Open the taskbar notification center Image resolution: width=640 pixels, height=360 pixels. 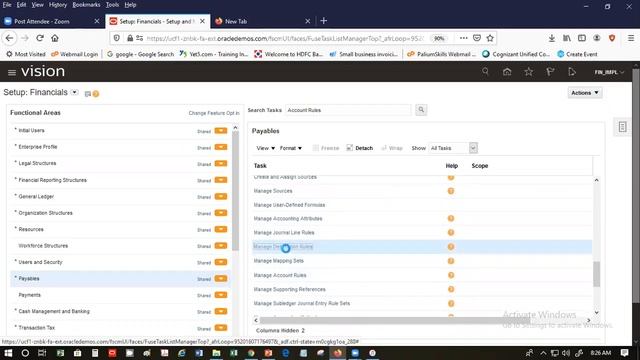[x=624, y=353]
